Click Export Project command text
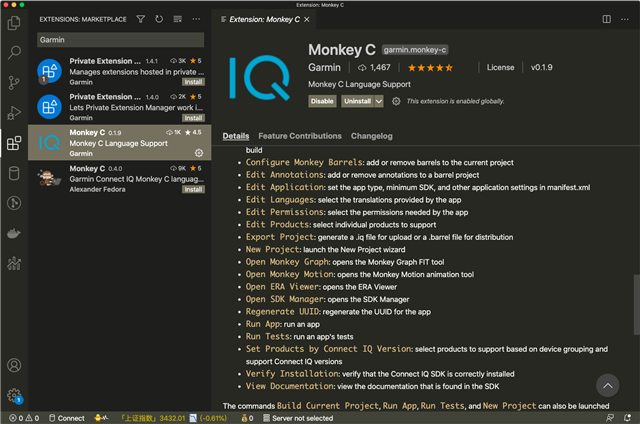Image resolution: width=640 pixels, height=424 pixels. pyautogui.click(x=280, y=237)
